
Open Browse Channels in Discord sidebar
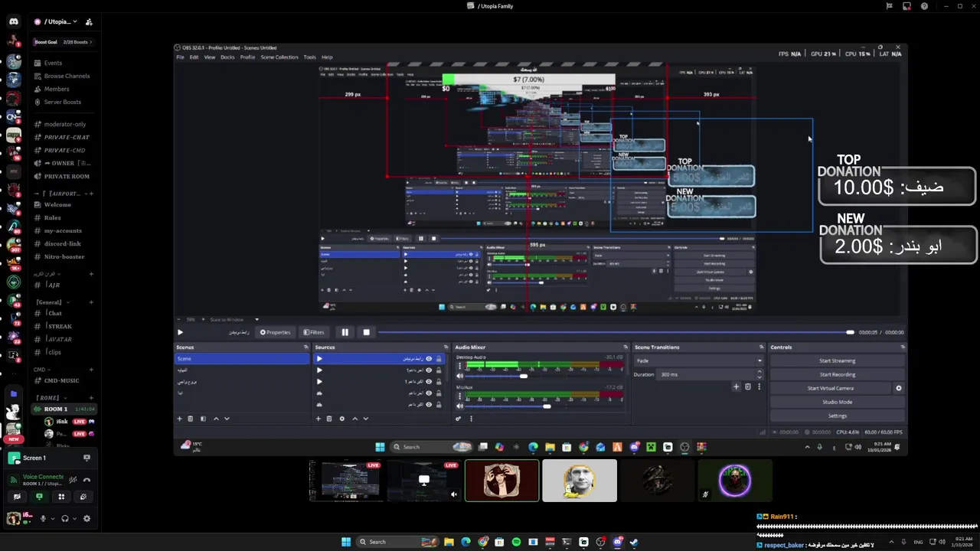(67, 76)
